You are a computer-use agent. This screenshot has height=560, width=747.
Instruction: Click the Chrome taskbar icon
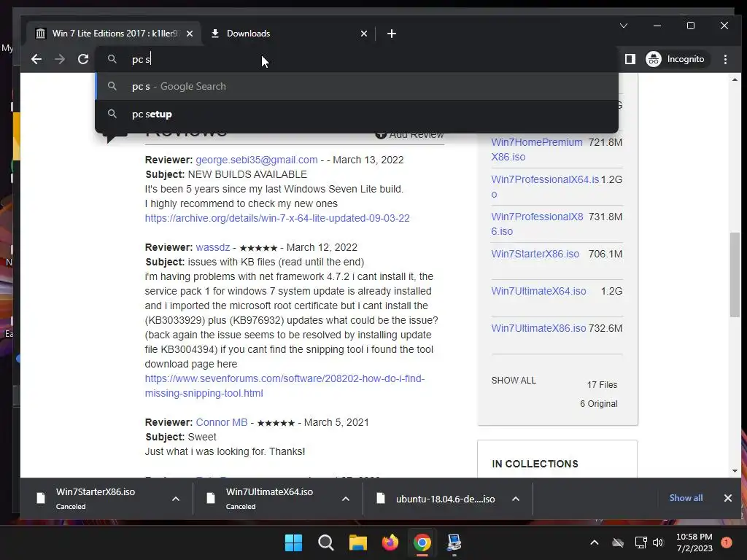[x=422, y=542]
